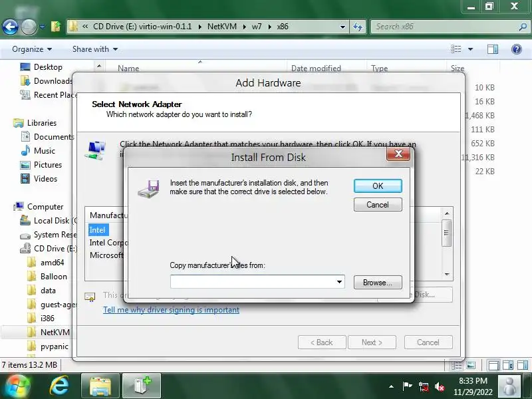Refresh the Explorer folder view

[358, 27]
